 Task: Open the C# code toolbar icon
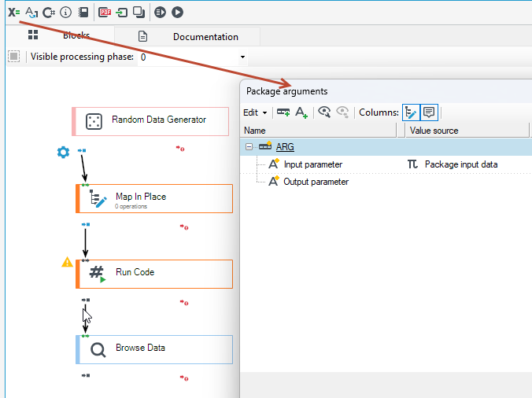(49, 13)
